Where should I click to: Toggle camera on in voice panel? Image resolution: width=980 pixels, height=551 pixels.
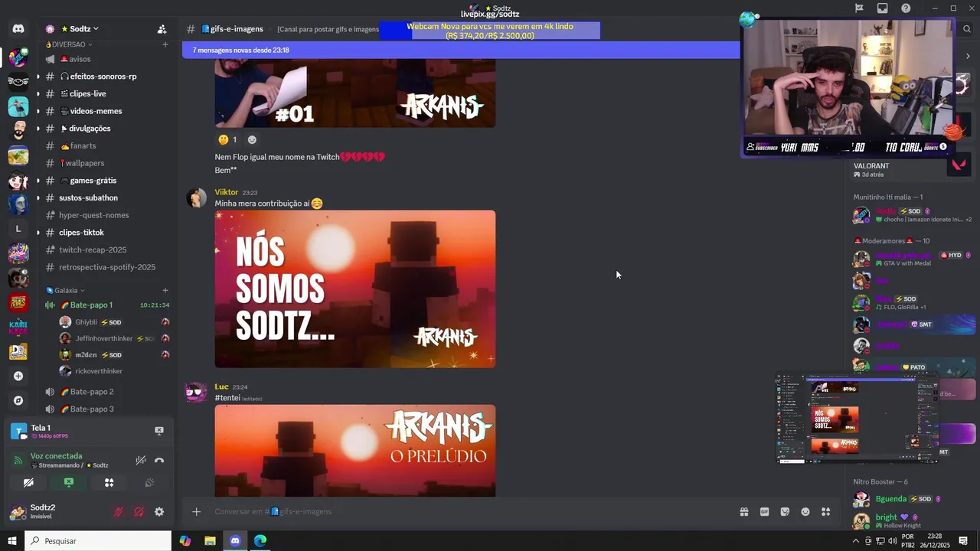click(x=28, y=483)
